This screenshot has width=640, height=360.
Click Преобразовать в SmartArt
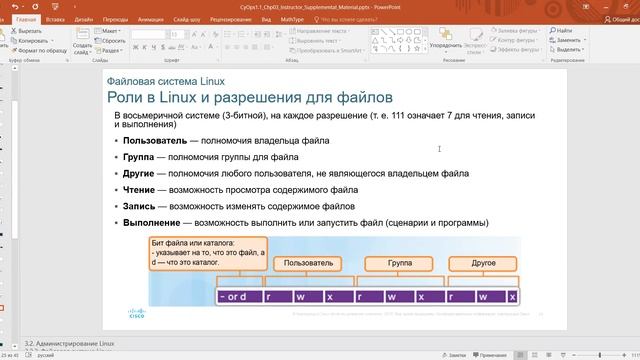tap(328, 50)
